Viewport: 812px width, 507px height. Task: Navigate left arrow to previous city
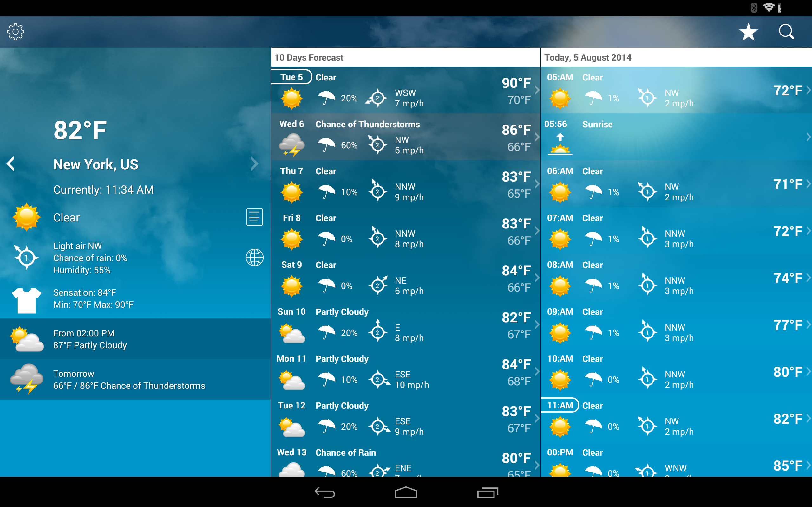click(x=12, y=164)
